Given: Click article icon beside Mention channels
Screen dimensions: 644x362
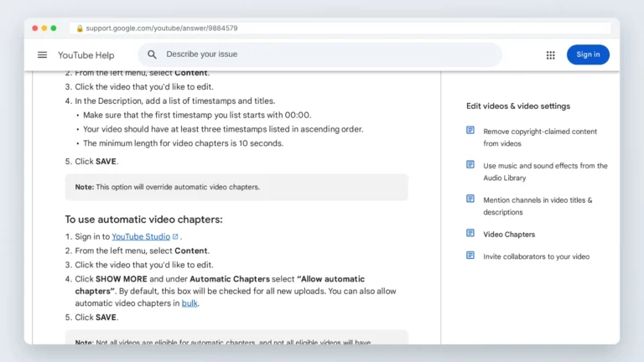Looking at the screenshot, I should click(470, 199).
